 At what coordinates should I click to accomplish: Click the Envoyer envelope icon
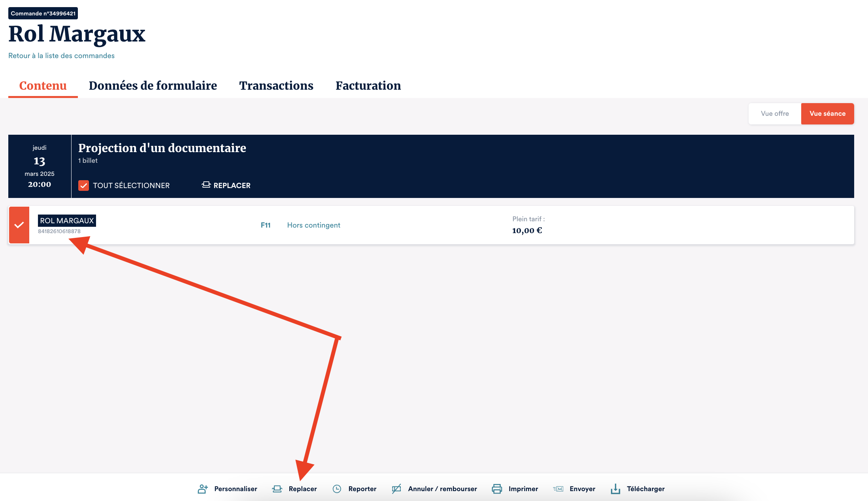[x=558, y=489]
